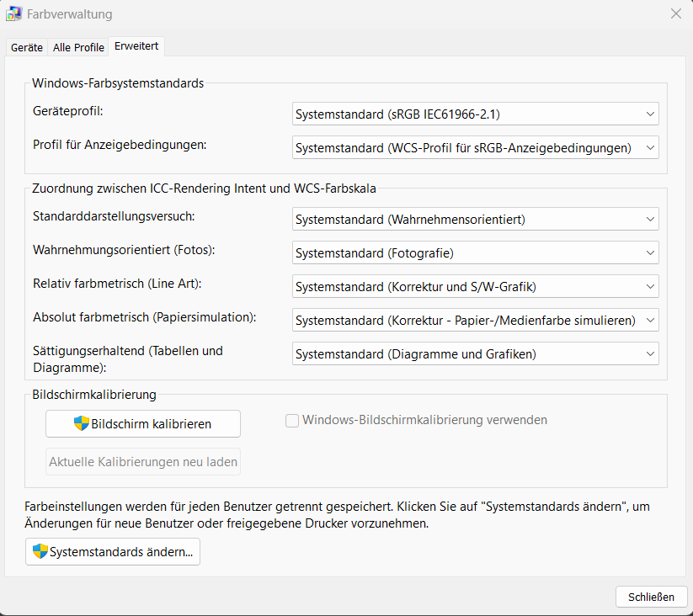Image resolution: width=693 pixels, height=616 pixels.
Task: Expand Wahrnehmungsorientiert (Fotos) dropdown
Action: tap(475, 253)
